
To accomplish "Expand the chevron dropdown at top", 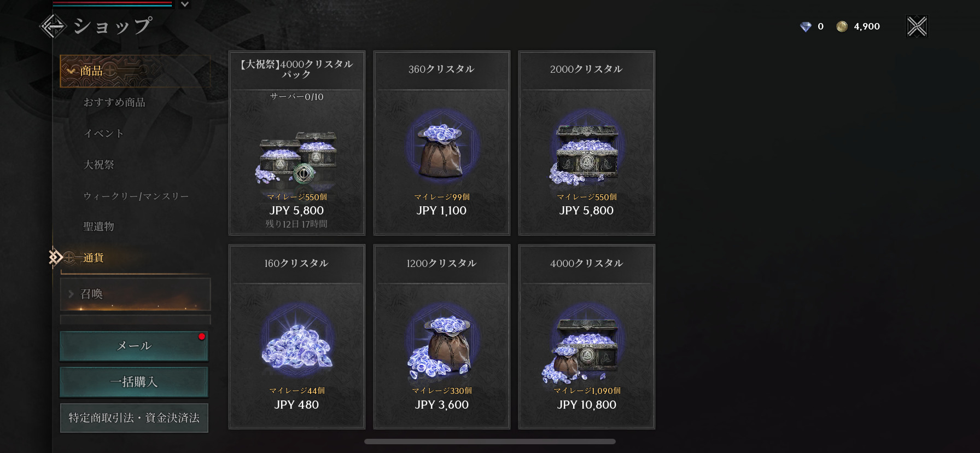I will coord(185,4).
